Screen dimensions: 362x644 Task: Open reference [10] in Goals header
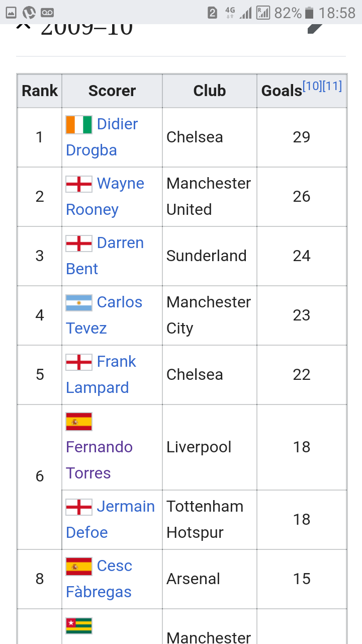[x=312, y=86]
